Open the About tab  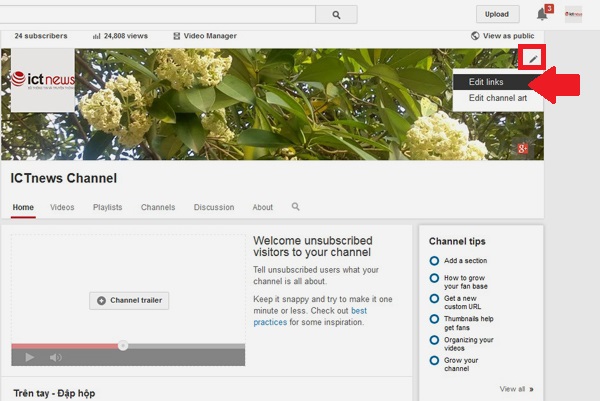[262, 207]
